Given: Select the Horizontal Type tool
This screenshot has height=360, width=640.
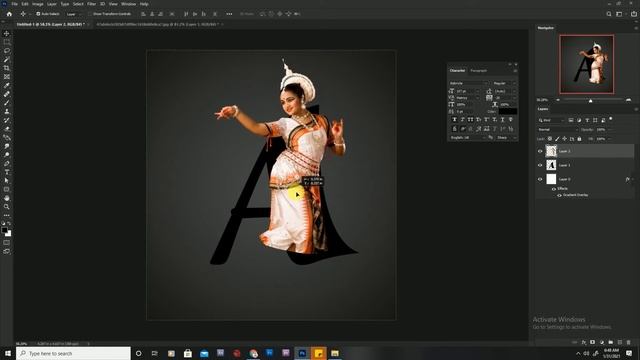Looking at the screenshot, I should 7,172.
